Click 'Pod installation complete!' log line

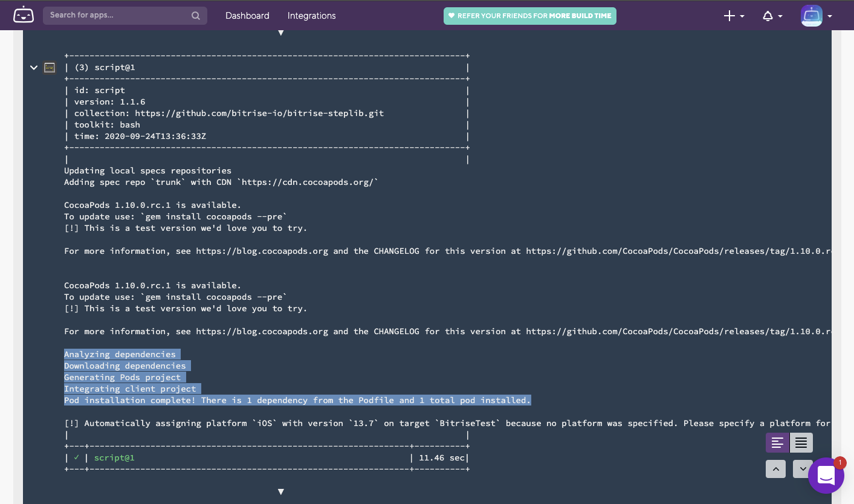[x=297, y=401]
